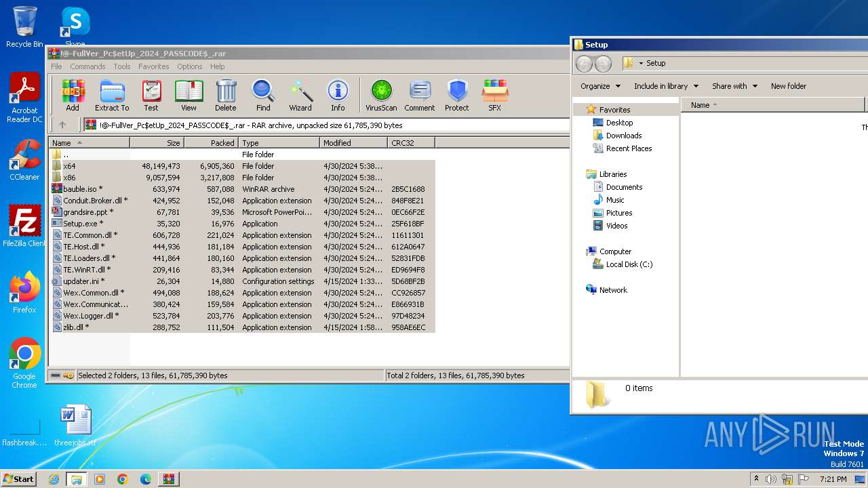Select Downloads in the navigation pane

[x=624, y=136]
